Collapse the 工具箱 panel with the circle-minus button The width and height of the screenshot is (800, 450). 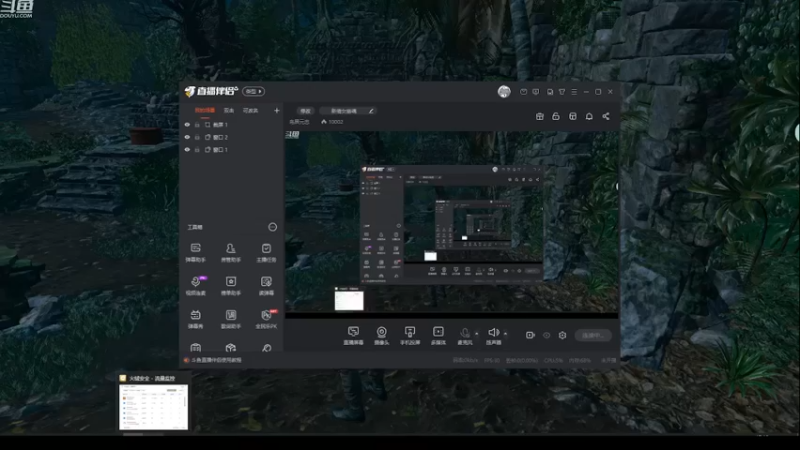point(272,227)
